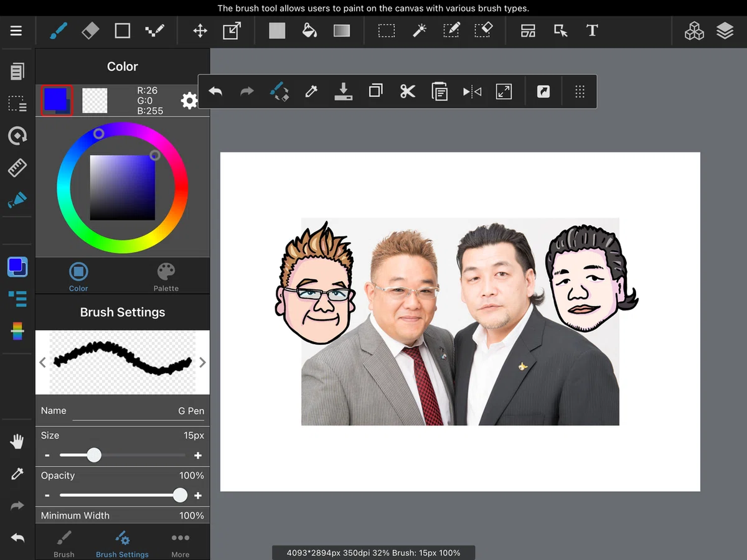
Task: Switch to the Color tab
Action: coord(78,277)
